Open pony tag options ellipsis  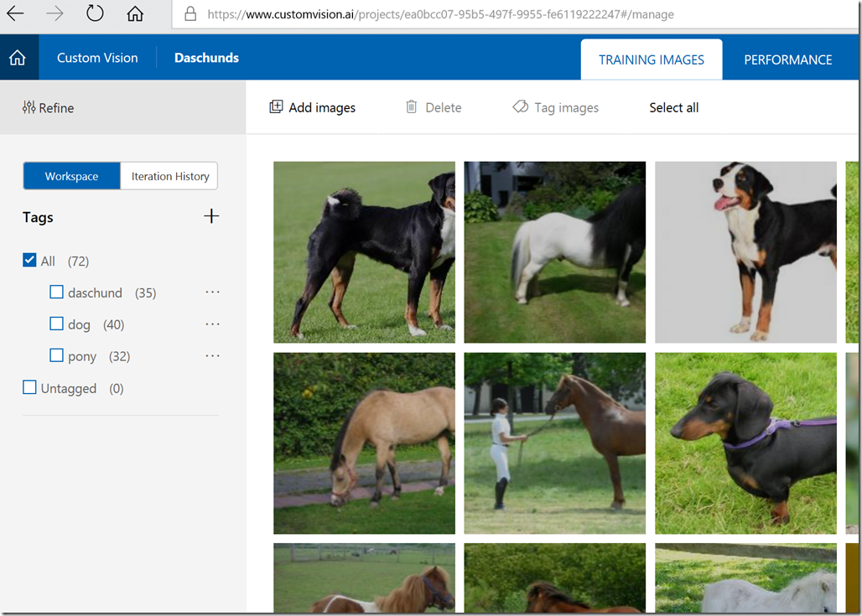[x=212, y=355]
